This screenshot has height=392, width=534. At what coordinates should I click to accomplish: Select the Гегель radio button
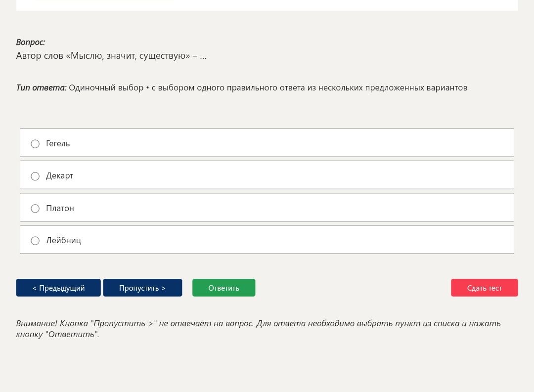click(35, 144)
